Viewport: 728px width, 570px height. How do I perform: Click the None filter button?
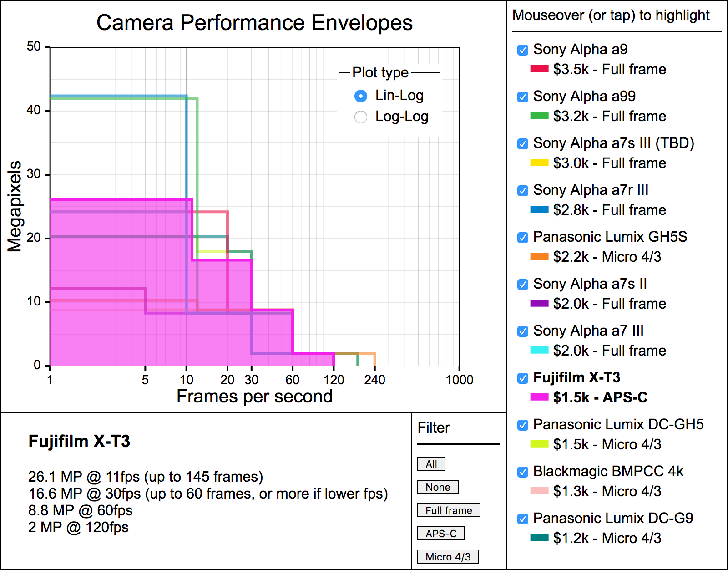click(437, 487)
